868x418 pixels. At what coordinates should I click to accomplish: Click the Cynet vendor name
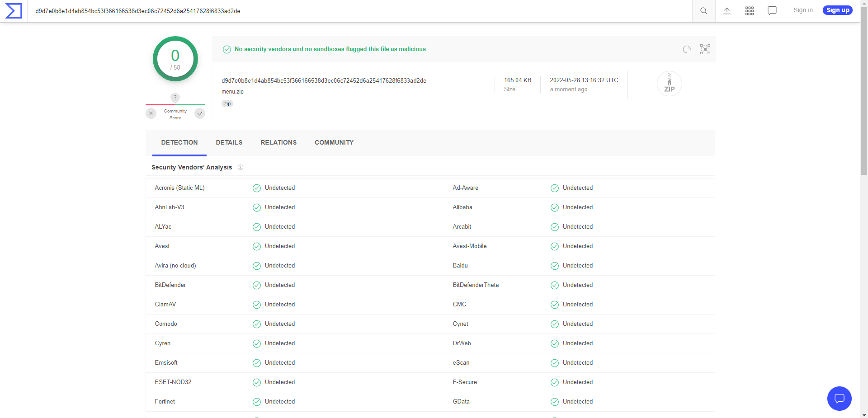[461, 324]
